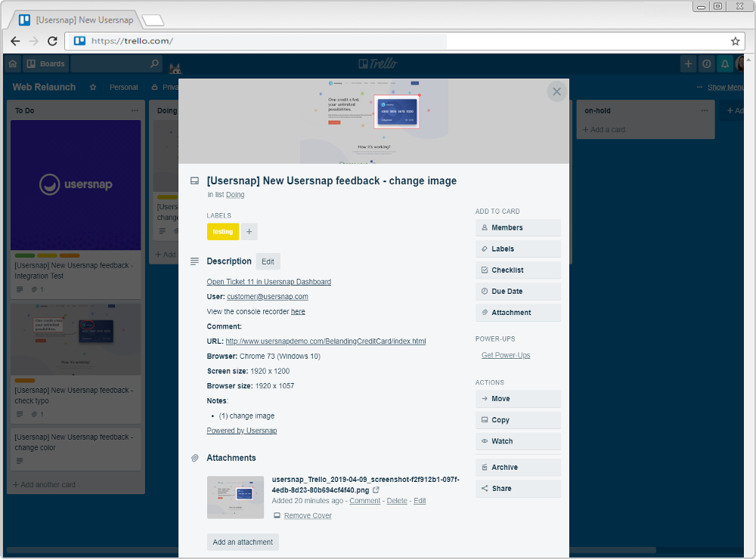Viewport: 756px width, 559px height.
Task: Open Trello home icon
Action: click(13, 63)
